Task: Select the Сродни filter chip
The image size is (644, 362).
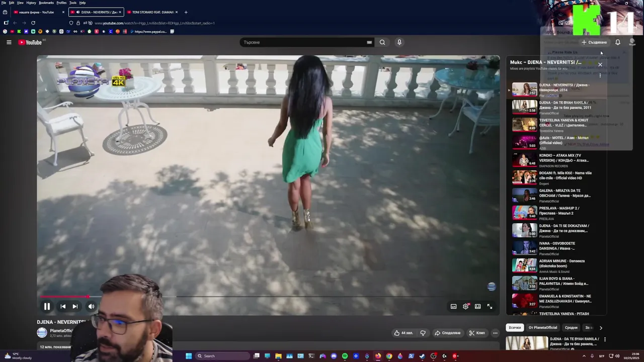Action: [571, 328]
